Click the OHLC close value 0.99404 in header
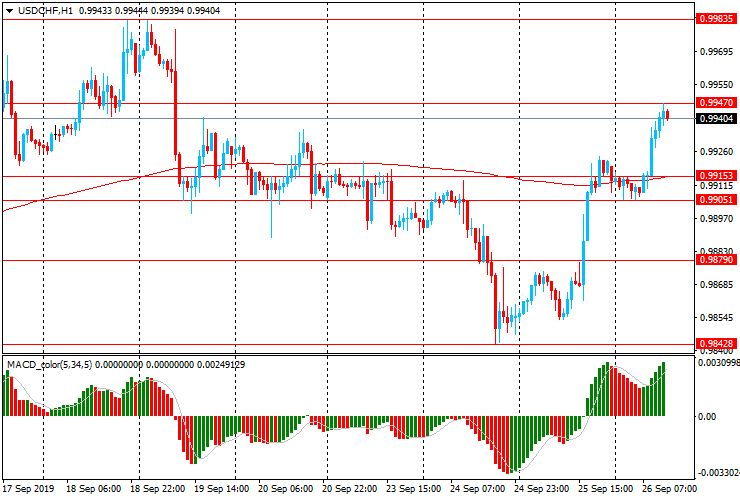The width and height of the screenshot is (740, 500). tap(203, 10)
